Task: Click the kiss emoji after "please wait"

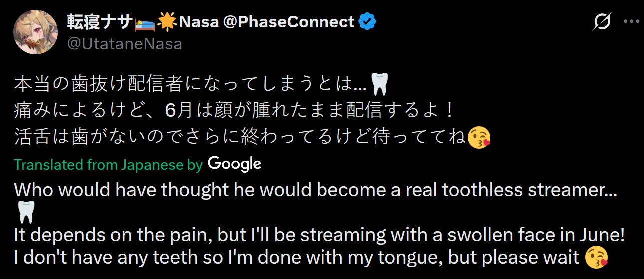Action: (x=596, y=257)
